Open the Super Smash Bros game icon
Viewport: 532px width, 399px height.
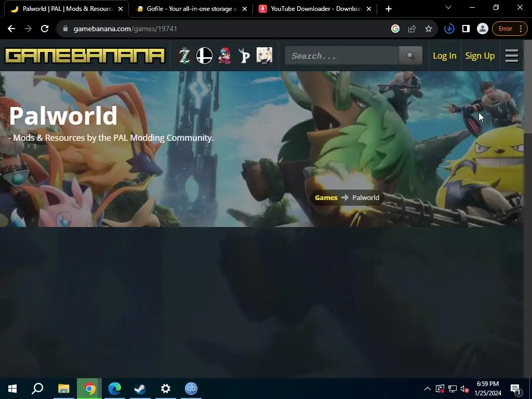coord(204,56)
